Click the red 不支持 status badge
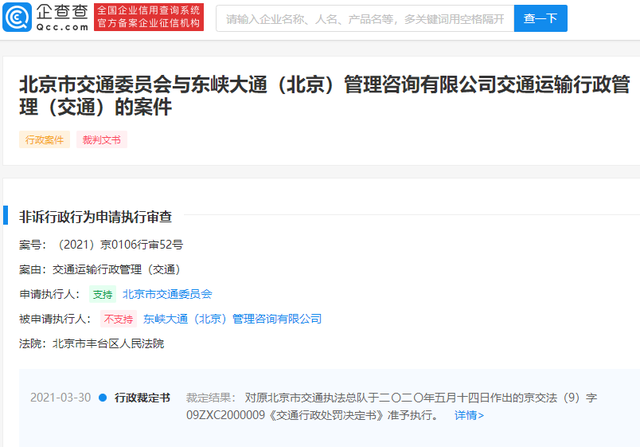Viewport: 640px width, 447px height. 118,319
